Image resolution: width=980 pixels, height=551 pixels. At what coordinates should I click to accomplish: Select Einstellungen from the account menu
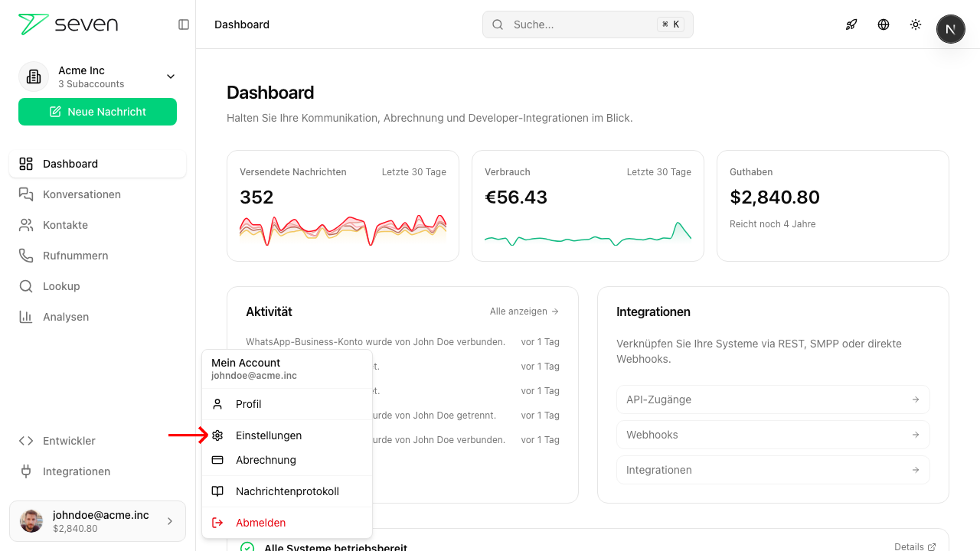pyautogui.click(x=269, y=435)
